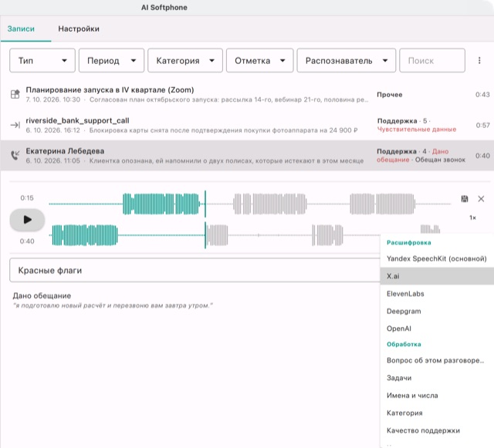494x448 pixels.
Task: Open recording Планирование запуска в IV квартале (Zoom)
Action: point(247,94)
